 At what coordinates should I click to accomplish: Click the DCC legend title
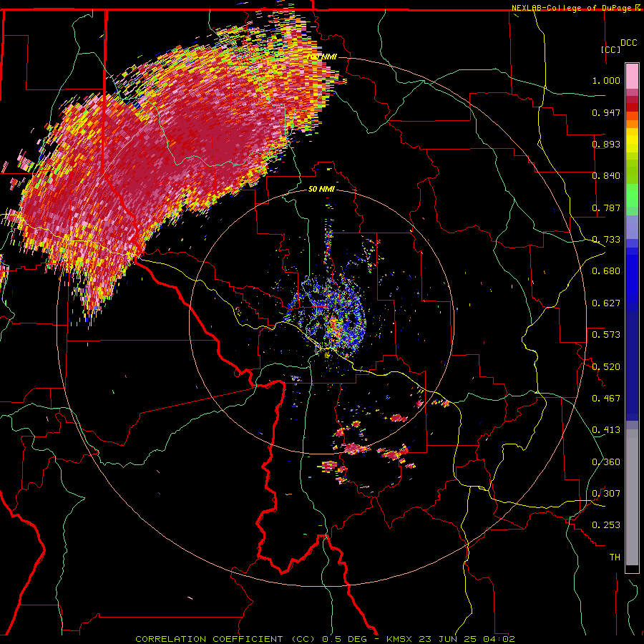coord(628,43)
